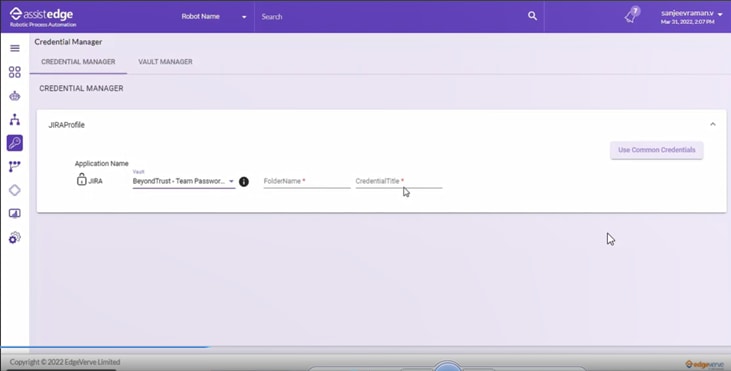Switch to the Vault Manager tab
Screen dimensions: 731x371
[166, 62]
